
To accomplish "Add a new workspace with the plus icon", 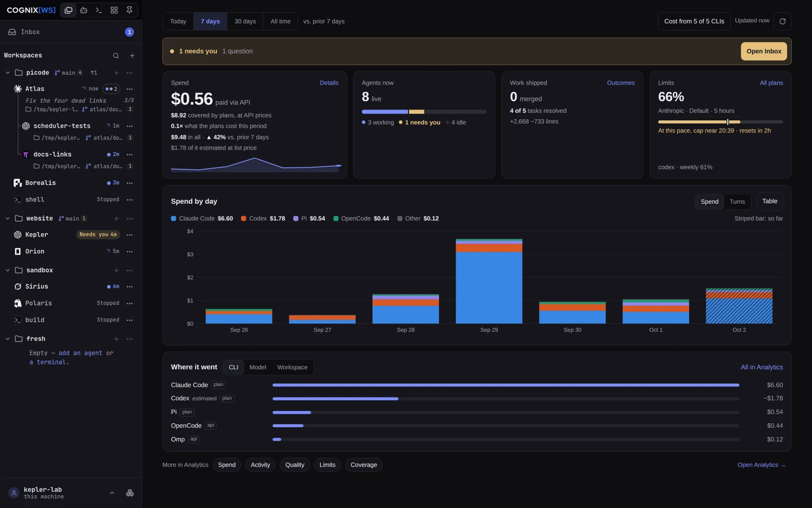I will point(132,56).
